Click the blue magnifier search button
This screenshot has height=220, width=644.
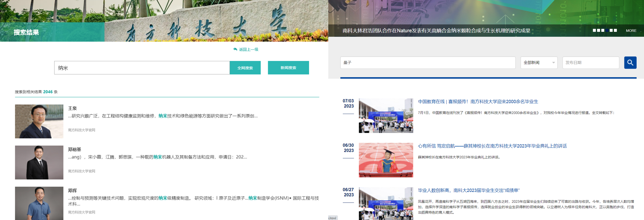tap(630, 63)
